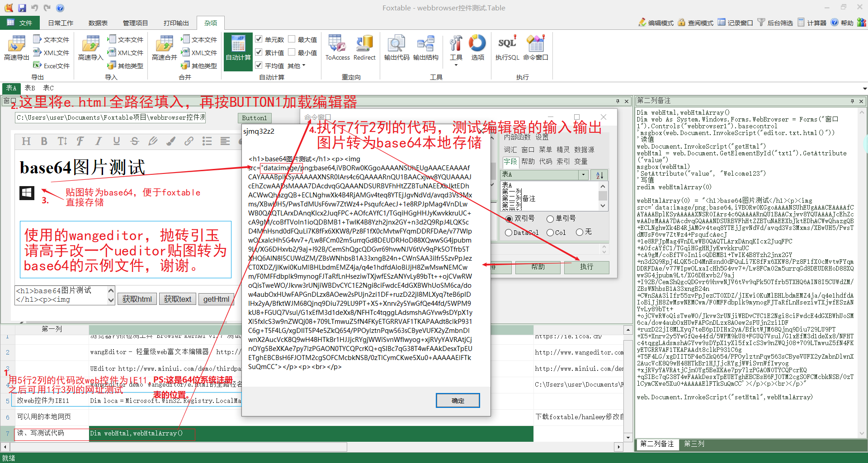Apply strikethrough with the S editor icon
This screenshot has height=463, width=868.
135,141
